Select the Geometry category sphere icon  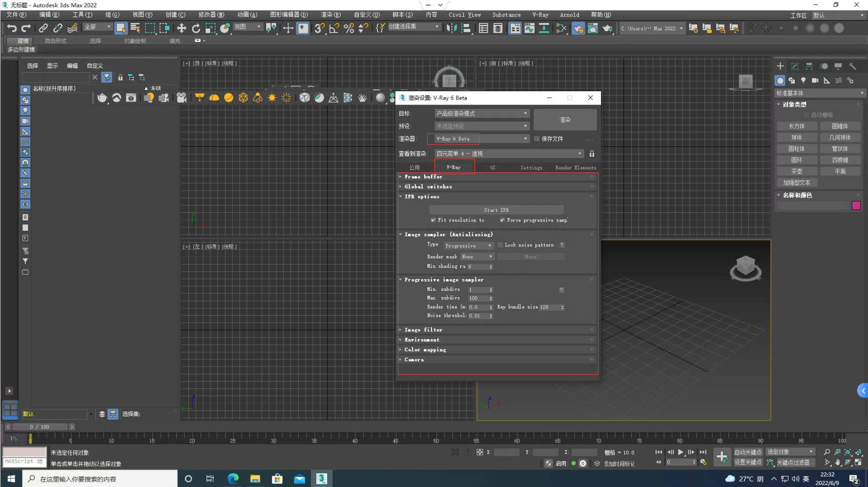pyautogui.click(x=780, y=81)
